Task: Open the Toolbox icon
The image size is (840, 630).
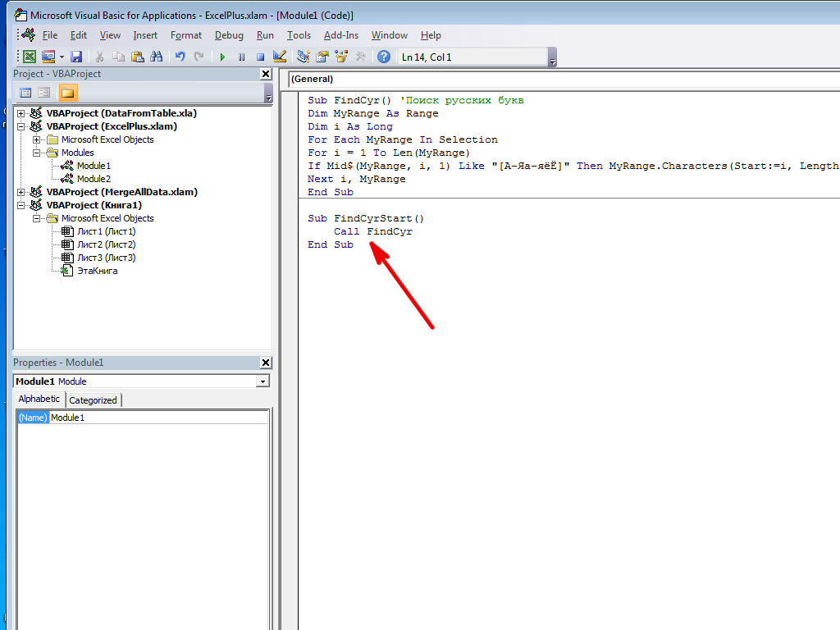Action: [360, 57]
